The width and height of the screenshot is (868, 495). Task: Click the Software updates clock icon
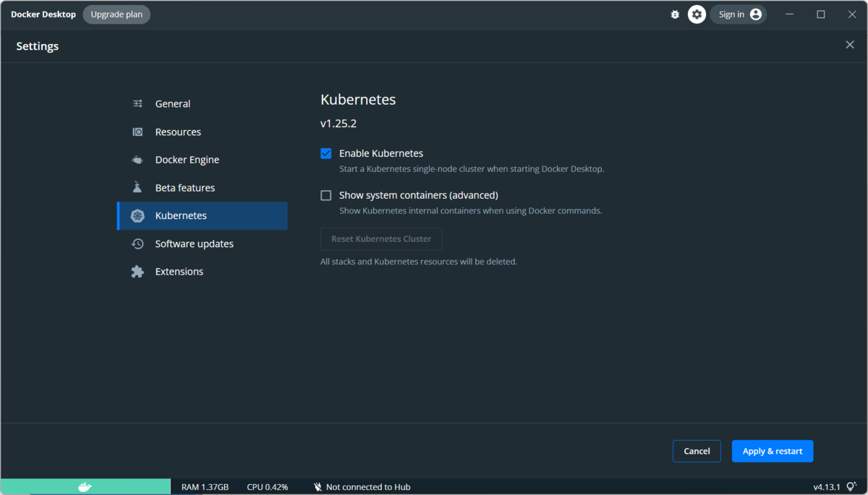click(x=137, y=244)
